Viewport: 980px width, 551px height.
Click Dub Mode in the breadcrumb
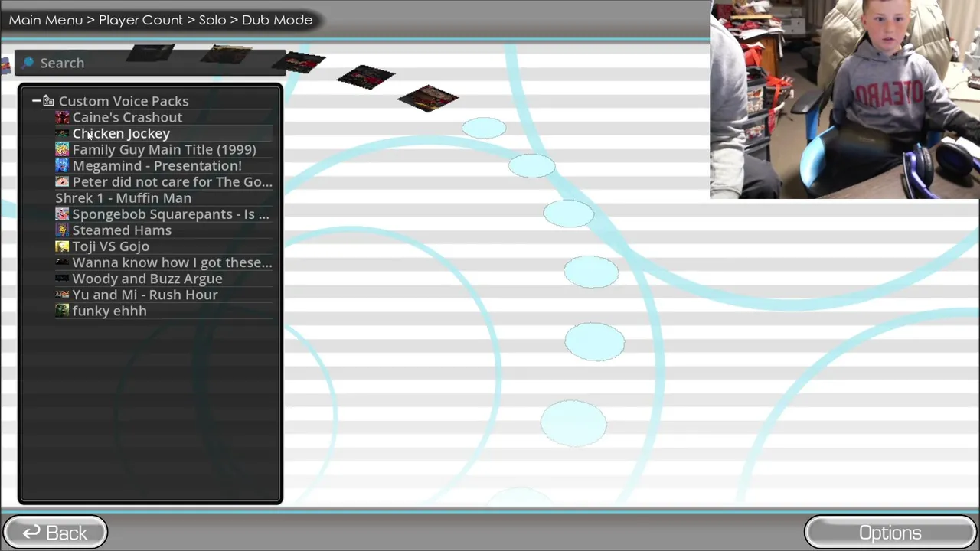coord(277,20)
